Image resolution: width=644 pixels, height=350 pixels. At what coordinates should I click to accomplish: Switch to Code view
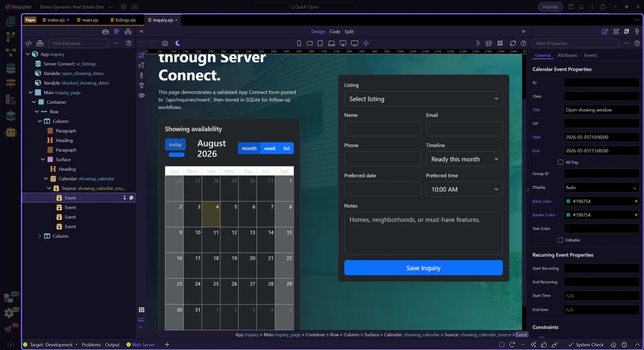(x=335, y=32)
